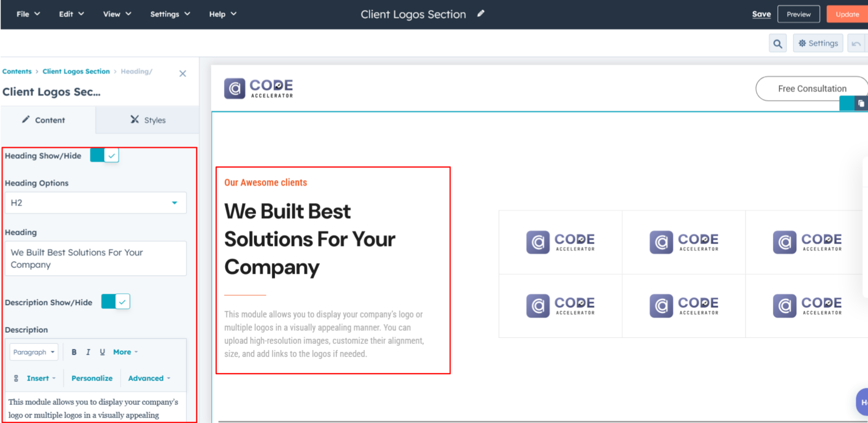Click the copy icon near Free Consultation
The height and width of the screenshot is (423, 868).
click(861, 103)
